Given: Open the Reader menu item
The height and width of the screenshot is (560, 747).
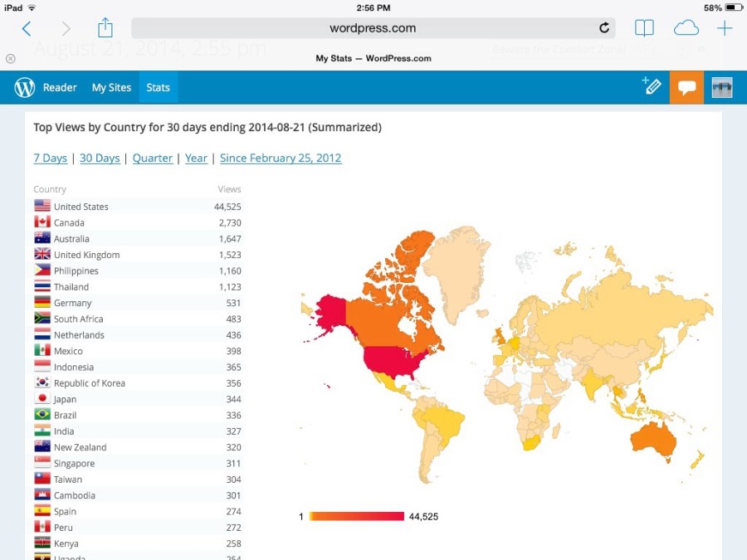Looking at the screenshot, I should pyautogui.click(x=60, y=87).
